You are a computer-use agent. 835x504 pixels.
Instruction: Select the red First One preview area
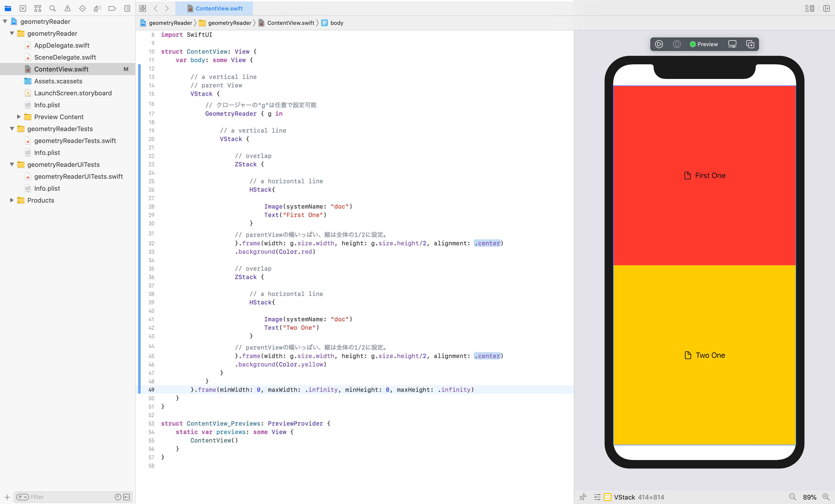[x=705, y=175]
